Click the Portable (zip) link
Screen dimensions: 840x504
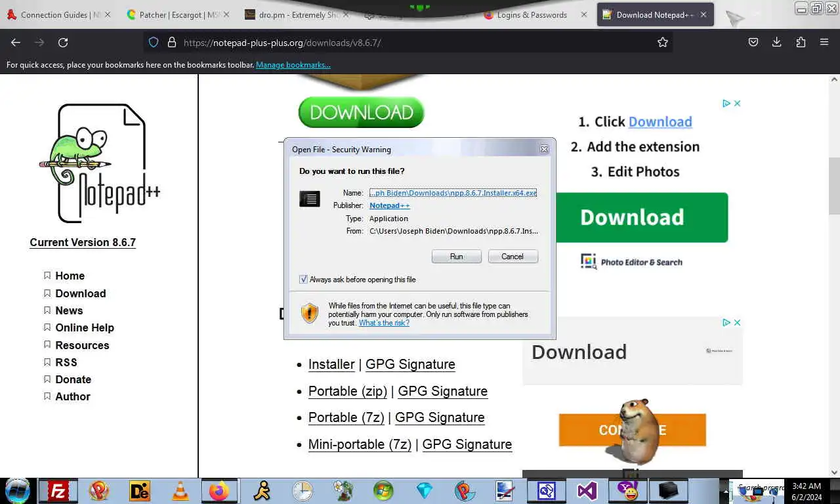[x=348, y=391]
